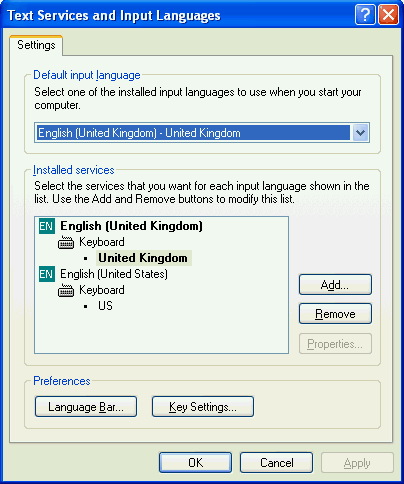Image resolution: width=404 pixels, height=484 pixels.
Task: Open Language Bar... preferences
Action: click(x=86, y=407)
